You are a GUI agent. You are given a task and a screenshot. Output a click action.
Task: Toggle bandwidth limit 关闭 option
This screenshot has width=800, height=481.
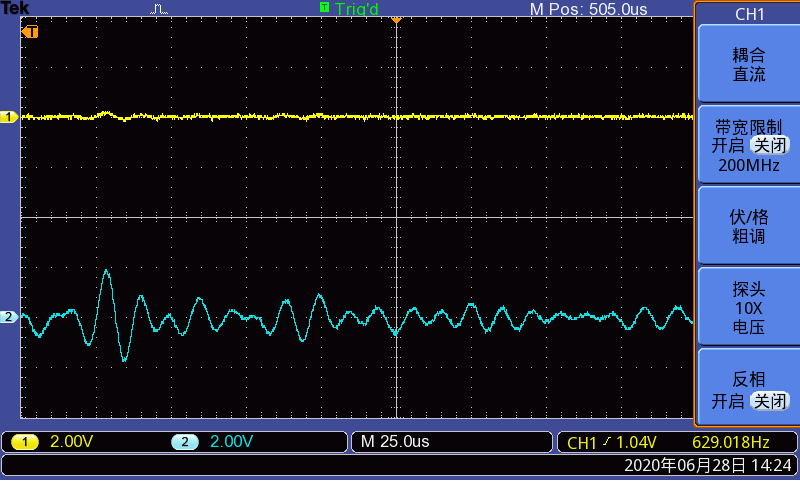click(769, 146)
